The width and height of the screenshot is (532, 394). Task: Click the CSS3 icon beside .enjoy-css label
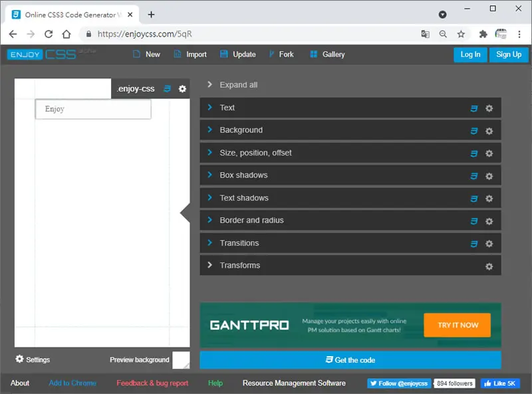pyautogui.click(x=168, y=89)
